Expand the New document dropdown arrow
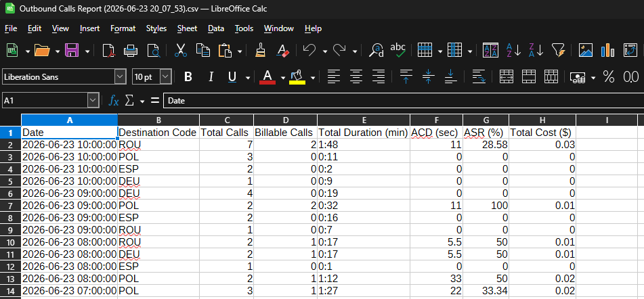644x299 pixels. (28, 51)
